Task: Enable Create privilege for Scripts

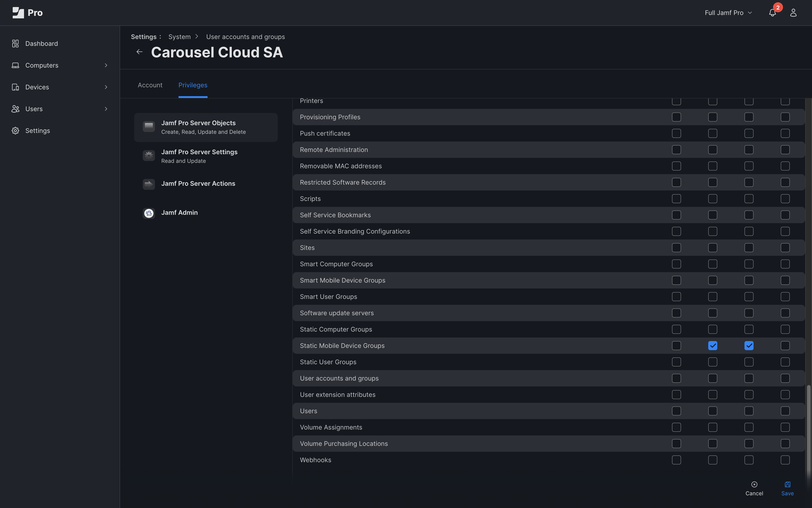Action: (677, 199)
